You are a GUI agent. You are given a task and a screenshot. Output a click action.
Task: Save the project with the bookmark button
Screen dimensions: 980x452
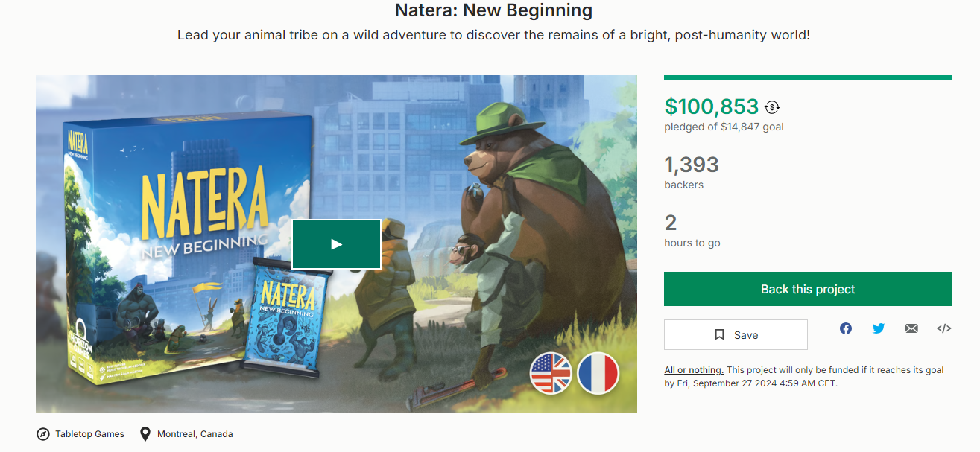pyautogui.click(x=736, y=335)
